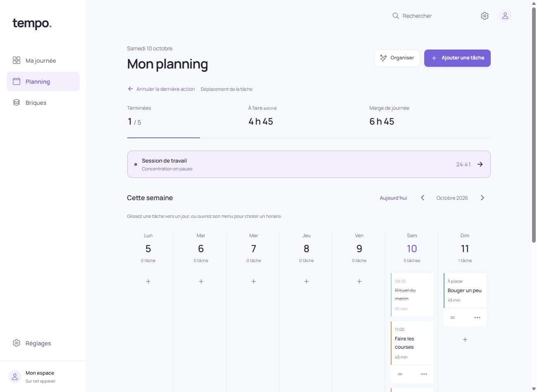Click Ajouter une tâche button
This screenshot has width=537, height=392.
pos(457,58)
